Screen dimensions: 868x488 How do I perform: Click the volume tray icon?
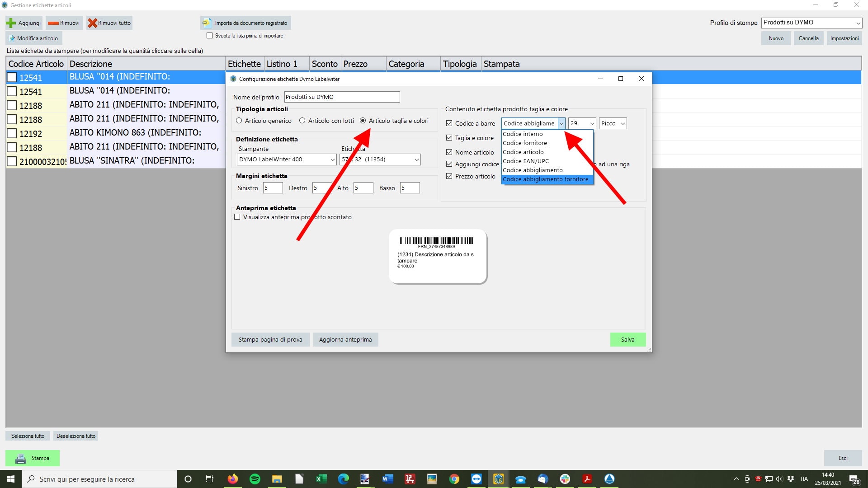tap(779, 479)
